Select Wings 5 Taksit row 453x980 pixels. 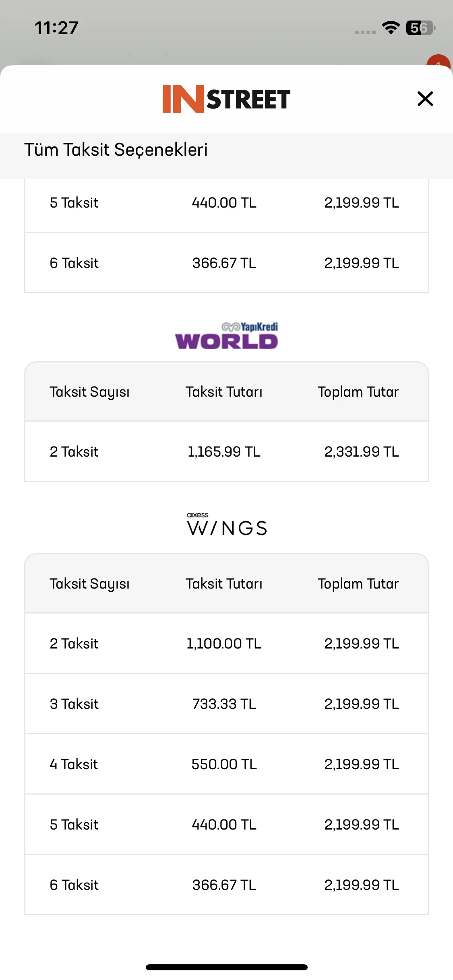coord(226,824)
